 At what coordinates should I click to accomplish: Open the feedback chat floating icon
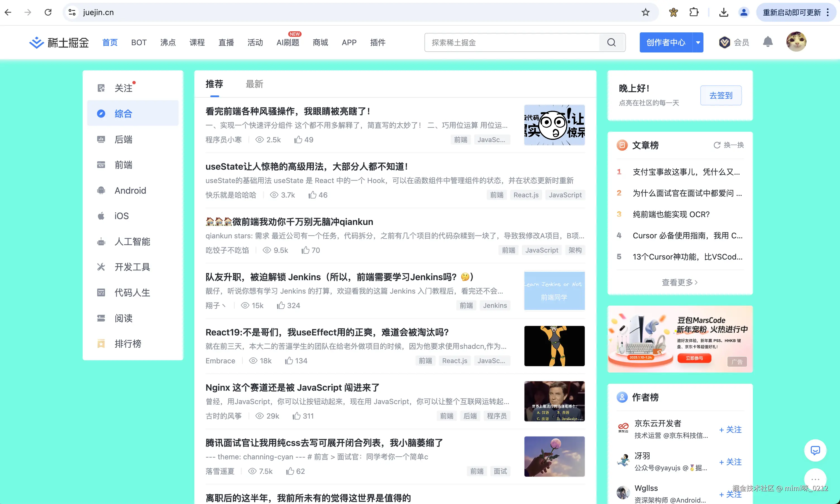[x=815, y=450]
